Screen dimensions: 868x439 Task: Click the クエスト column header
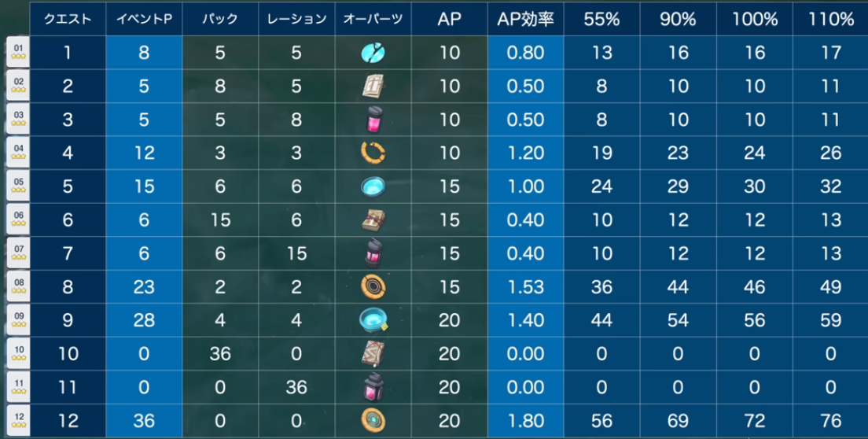(x=68, y=19)
